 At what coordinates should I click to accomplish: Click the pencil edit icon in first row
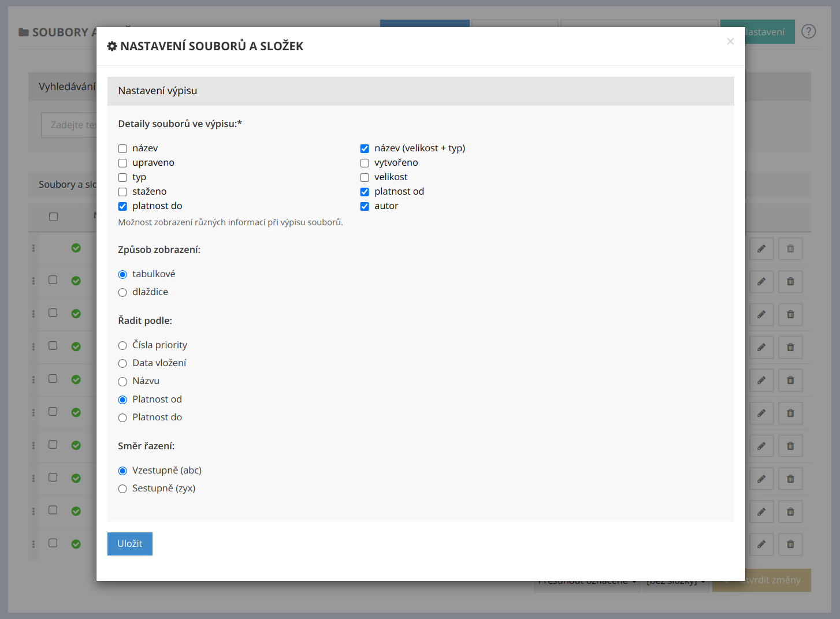(761, 249)
